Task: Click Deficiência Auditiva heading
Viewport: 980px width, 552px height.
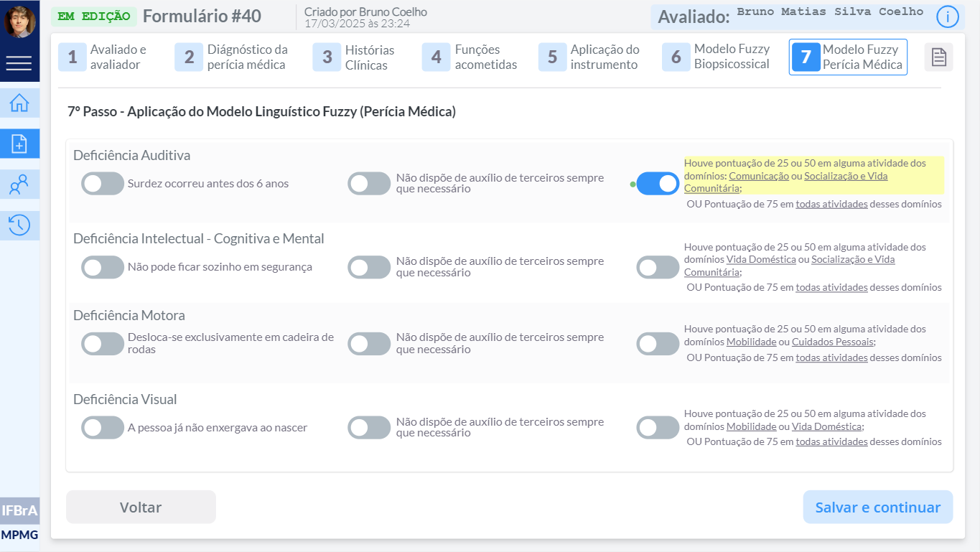Action: pos(131,155)
